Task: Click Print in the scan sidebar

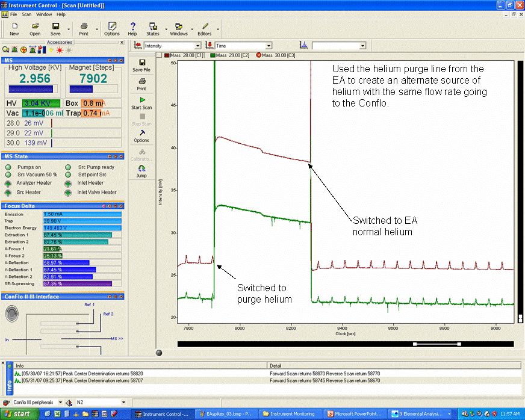Action: 141,84
